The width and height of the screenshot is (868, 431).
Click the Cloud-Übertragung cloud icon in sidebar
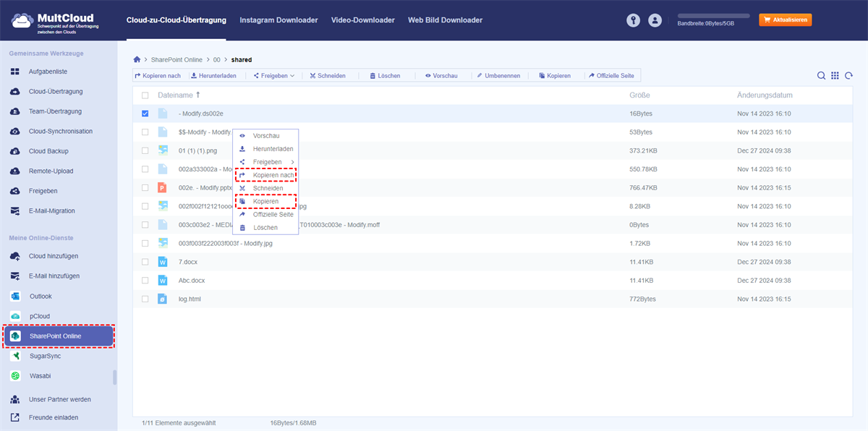tap(14, 92)
